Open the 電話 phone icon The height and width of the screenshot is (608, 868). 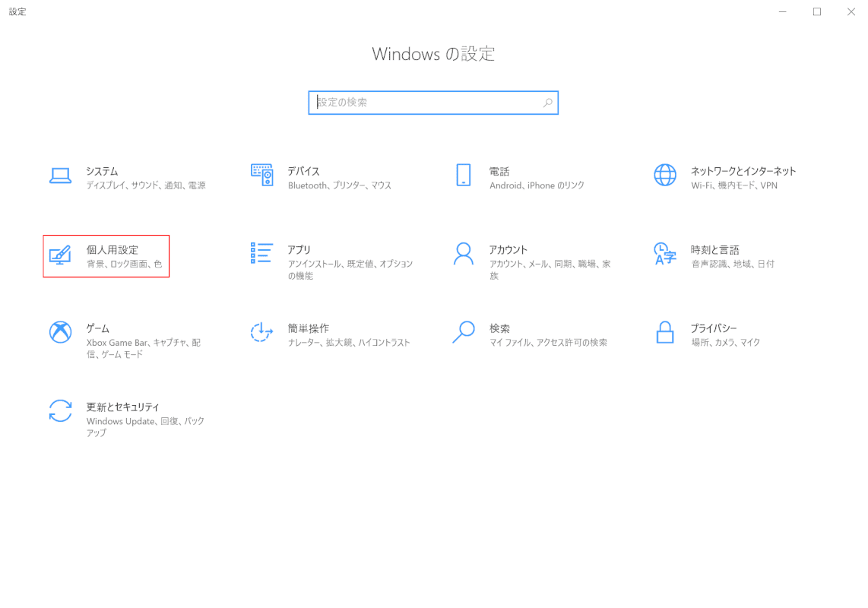(464, 175)
